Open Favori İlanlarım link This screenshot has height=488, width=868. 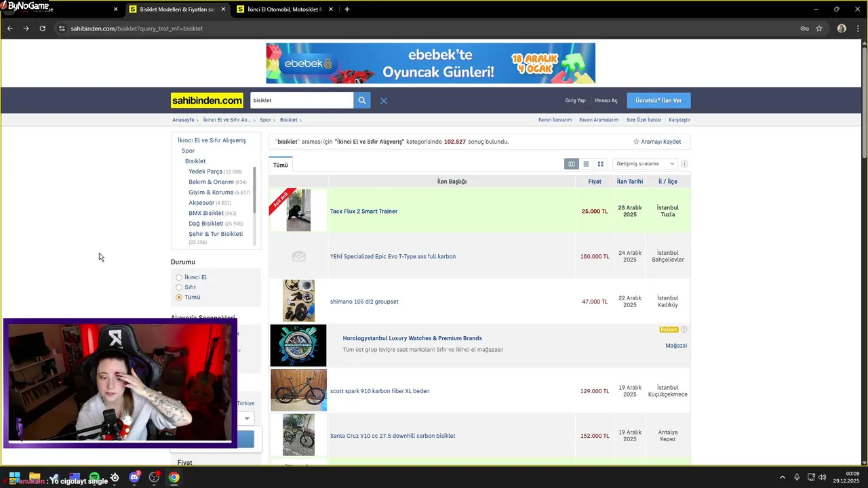[x=555, y=120]
